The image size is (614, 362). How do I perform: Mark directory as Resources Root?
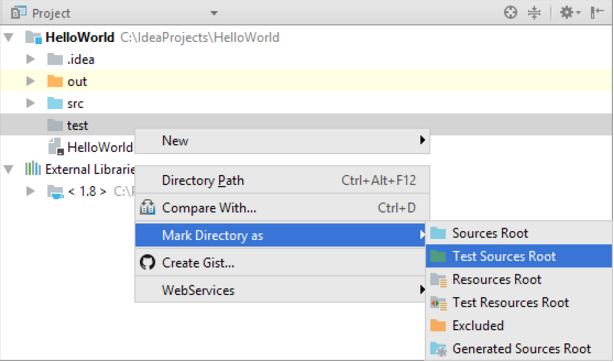coord(519,279)
